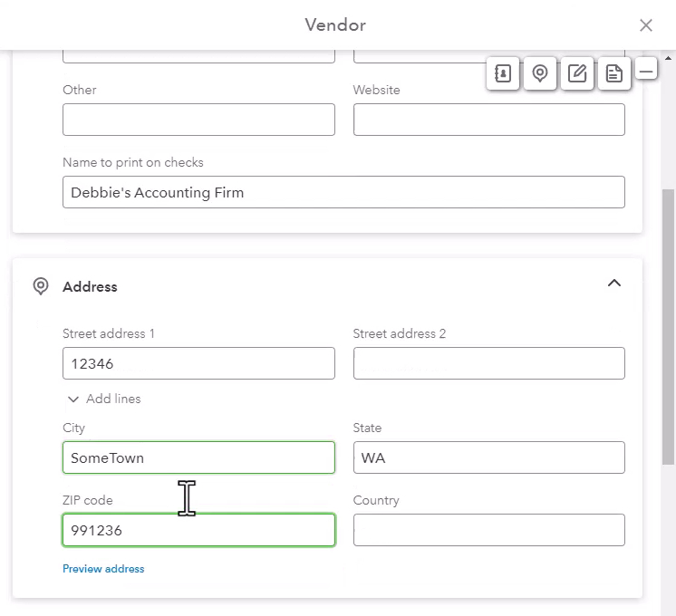This screenshot has width=676, height=616.
Task: Jump to contact info section icon
Action: (x=503, y=73)
